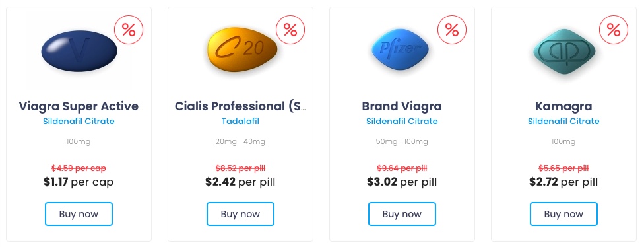
Task: Click Sildenafil Citrate under Kamagra
Action: click(563, 122)
